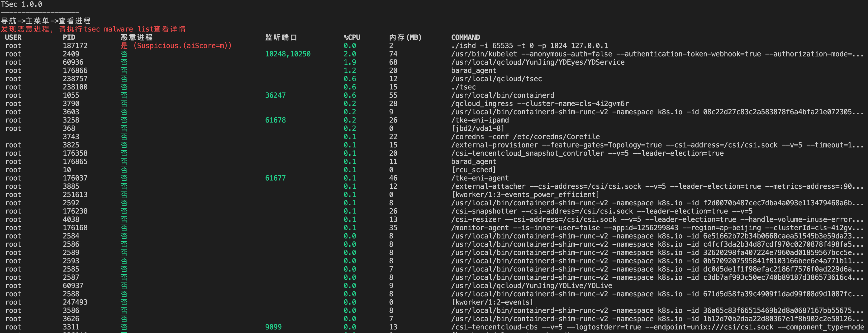868x333 pixels.
Task: Click the USER column header
Action: click(x=13, y=37)
